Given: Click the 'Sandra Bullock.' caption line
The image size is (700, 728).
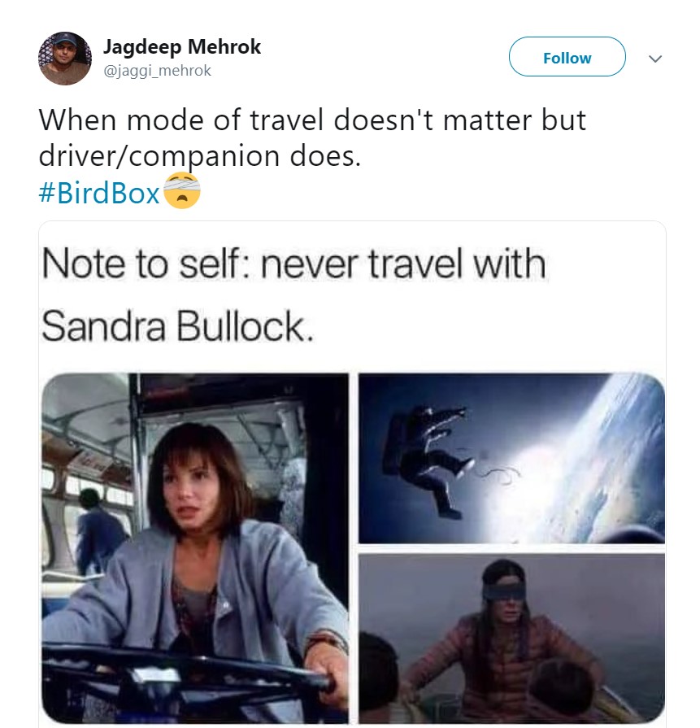Looking at the screenshot, I should (x=178, y=326).
